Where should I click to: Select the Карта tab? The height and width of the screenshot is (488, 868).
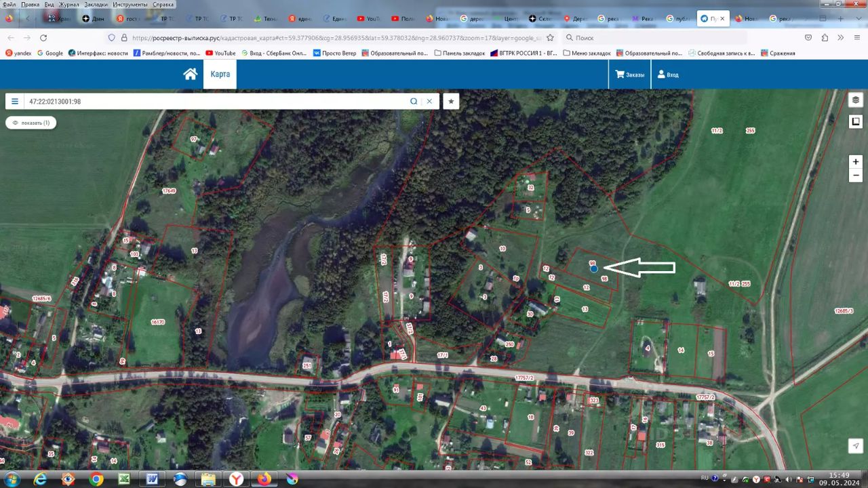pyautogui.click(x=220, y=75)
